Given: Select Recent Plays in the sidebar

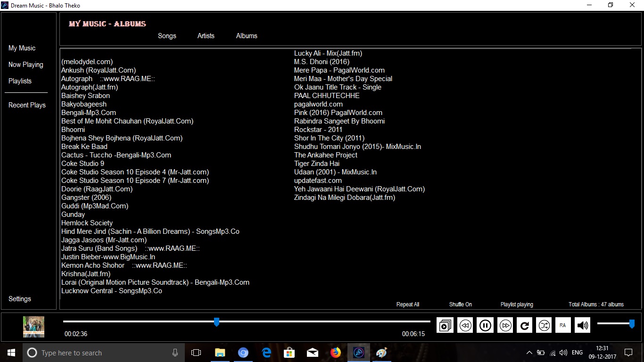Looking at the screenshot, I should click(27, 105).
